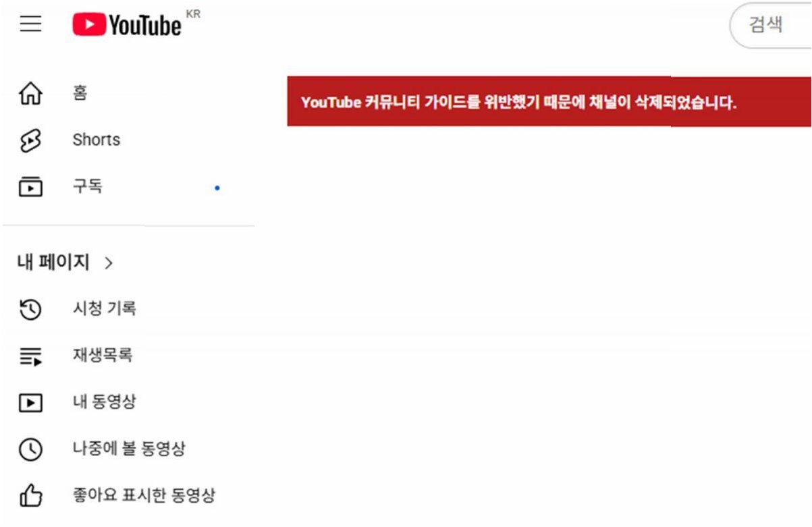Click the Watch Later clock icon

pos(30,449)
